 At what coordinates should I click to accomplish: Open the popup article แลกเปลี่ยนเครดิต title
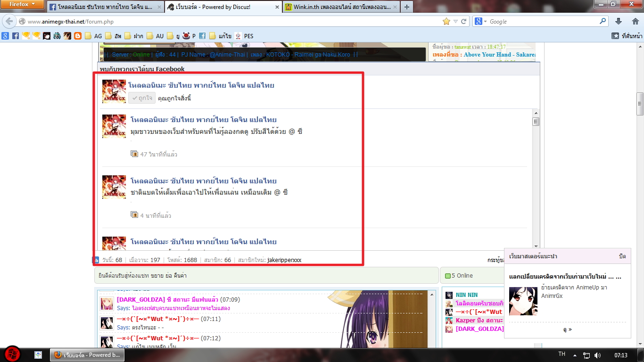tap(565, 277)
